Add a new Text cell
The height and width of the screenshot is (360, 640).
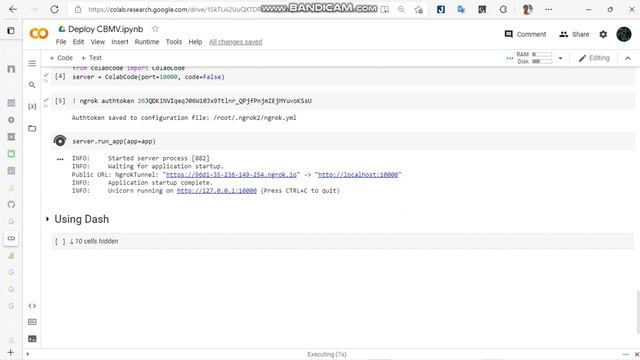click(x=91, y=58)
